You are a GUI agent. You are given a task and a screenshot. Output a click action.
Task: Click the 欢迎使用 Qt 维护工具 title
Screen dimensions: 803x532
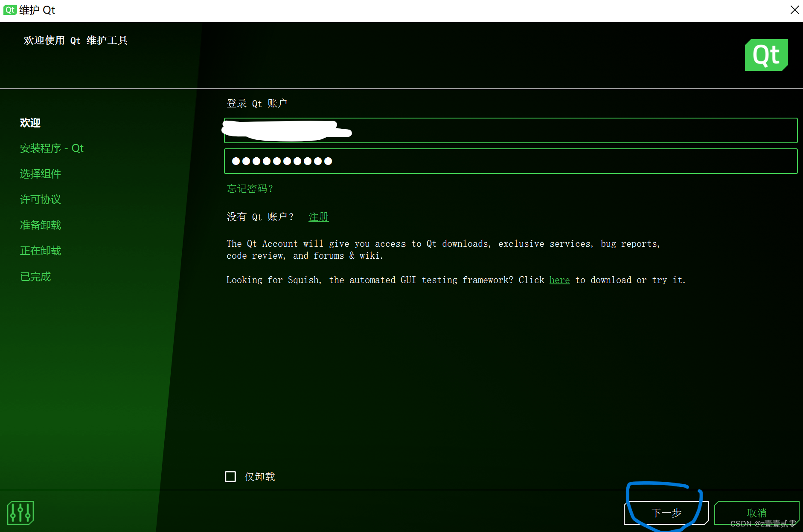(x=76, y=40)
